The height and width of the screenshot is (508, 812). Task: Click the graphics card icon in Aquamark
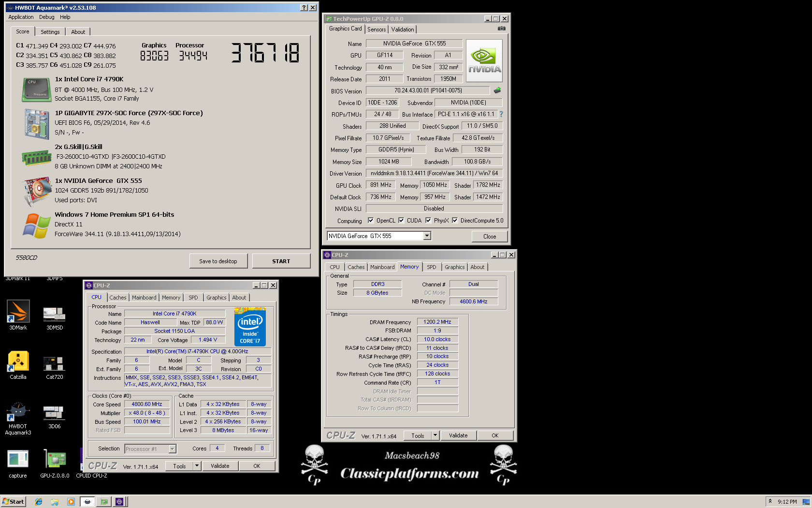(x=37, y=192)
